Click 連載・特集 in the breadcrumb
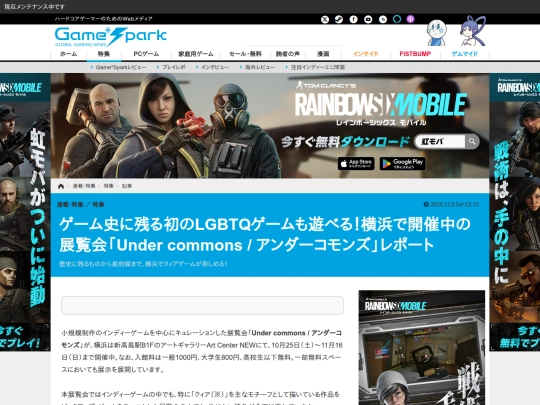The width and height of the screenshot is (540, 405). coord(84,186)
